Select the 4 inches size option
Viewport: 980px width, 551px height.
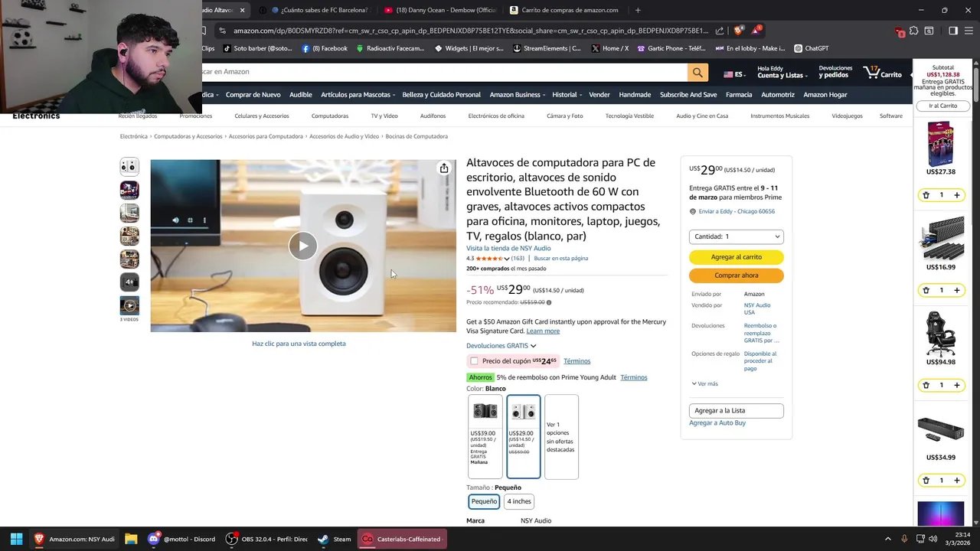click(519, 501)
